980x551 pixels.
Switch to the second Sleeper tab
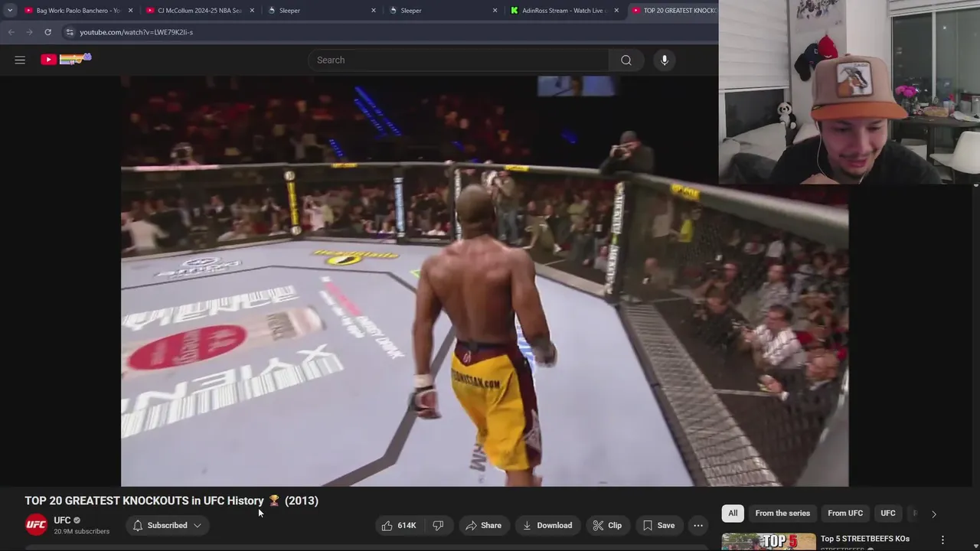coord(443,11)
